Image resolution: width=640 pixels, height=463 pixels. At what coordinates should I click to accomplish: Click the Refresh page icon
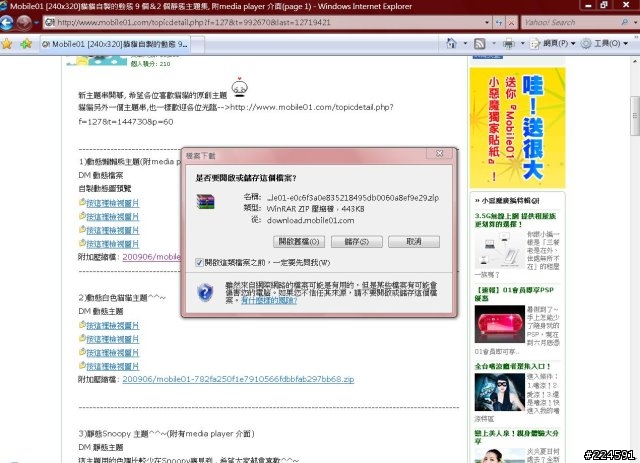[x=499, y=22]
